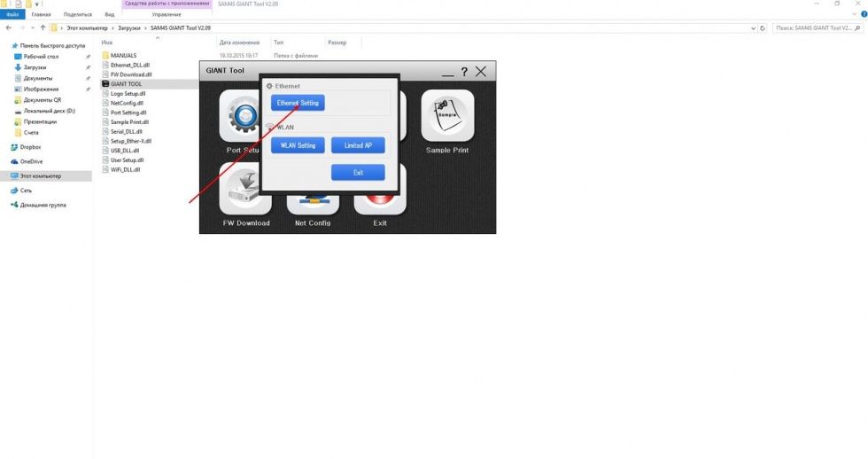Image resolution: width=868 pixels, height=459 pixels.
Task: Click the Explorer back arrow
Action: coord(9,27)
